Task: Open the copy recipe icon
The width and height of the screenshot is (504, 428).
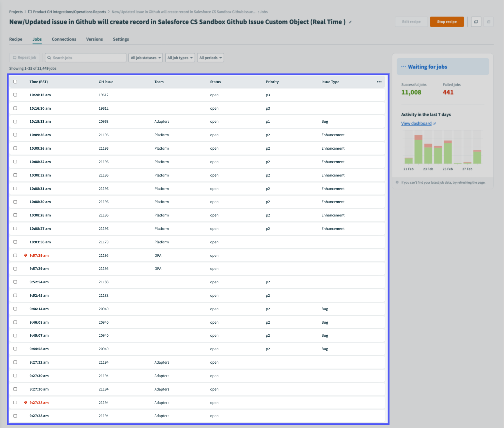Action: (x=476, y=22)
